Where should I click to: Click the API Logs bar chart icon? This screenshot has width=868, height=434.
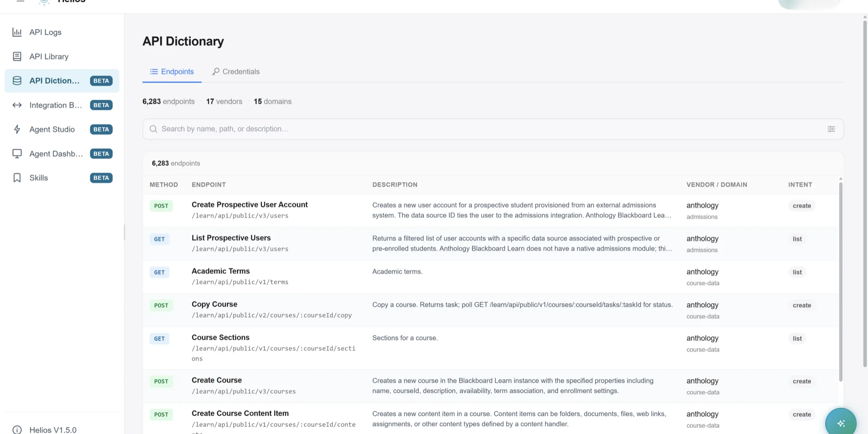point(17,32)
